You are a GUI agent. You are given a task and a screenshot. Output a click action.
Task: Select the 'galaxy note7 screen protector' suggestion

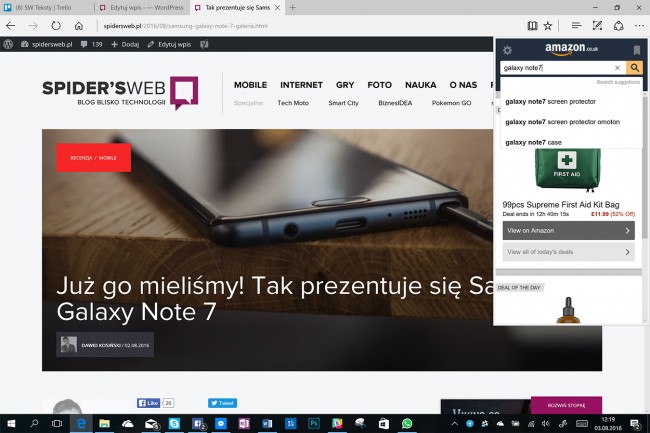(571, 102)
